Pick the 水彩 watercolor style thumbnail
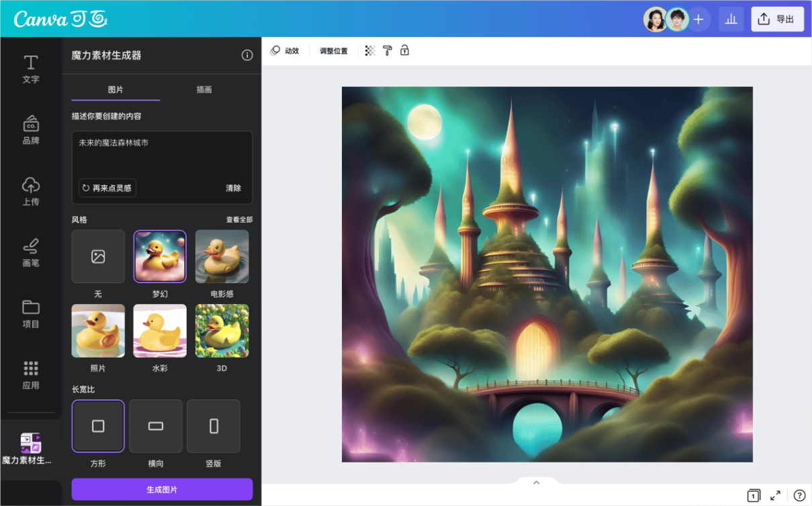The height and width of the screenshot is (506, 812). click(x=160, y=331)
